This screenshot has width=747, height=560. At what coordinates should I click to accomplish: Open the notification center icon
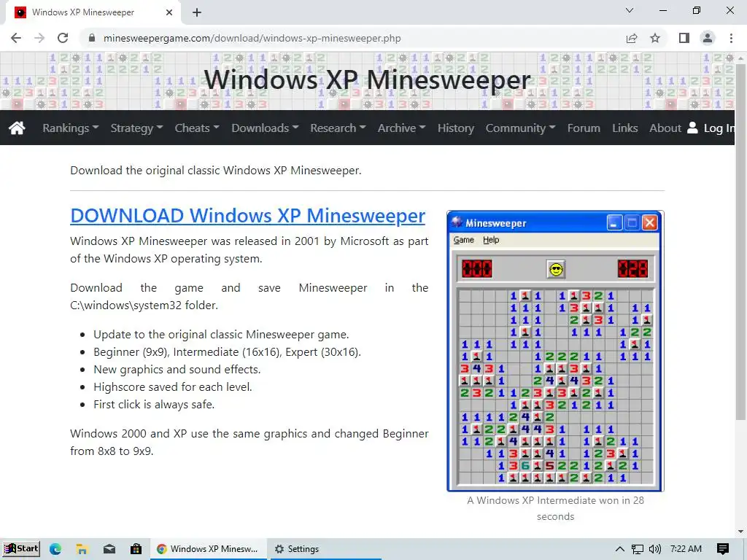click(723, 549)
